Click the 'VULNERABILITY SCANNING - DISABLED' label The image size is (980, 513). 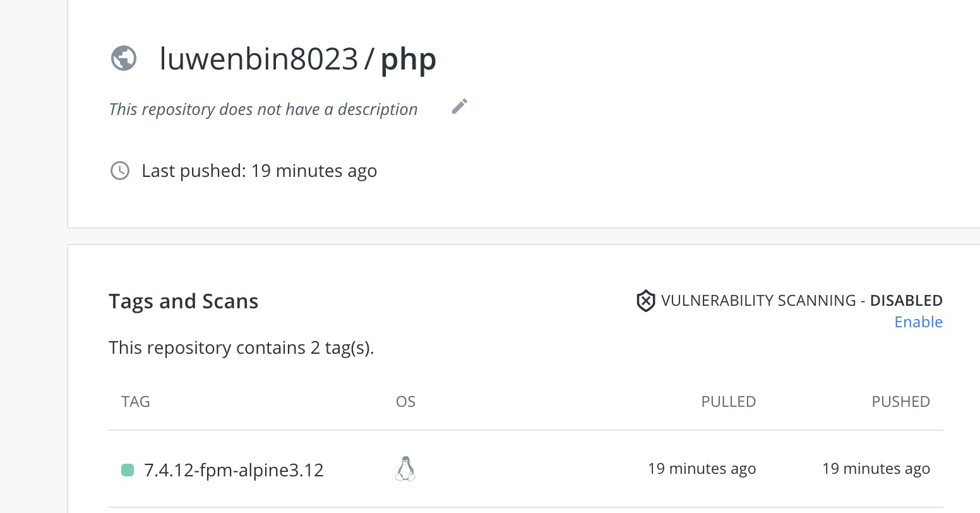coord(802,301)
